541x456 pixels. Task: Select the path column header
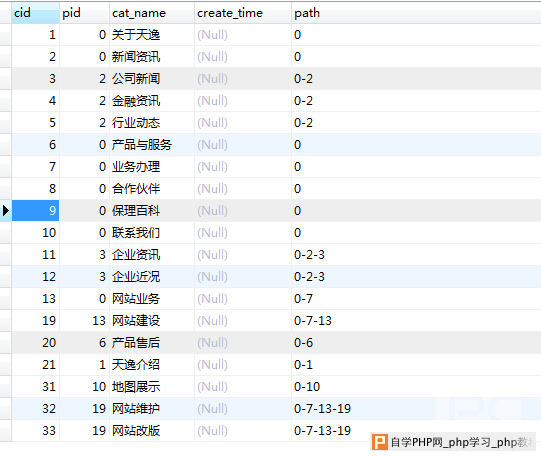click(x=416, y=13)
